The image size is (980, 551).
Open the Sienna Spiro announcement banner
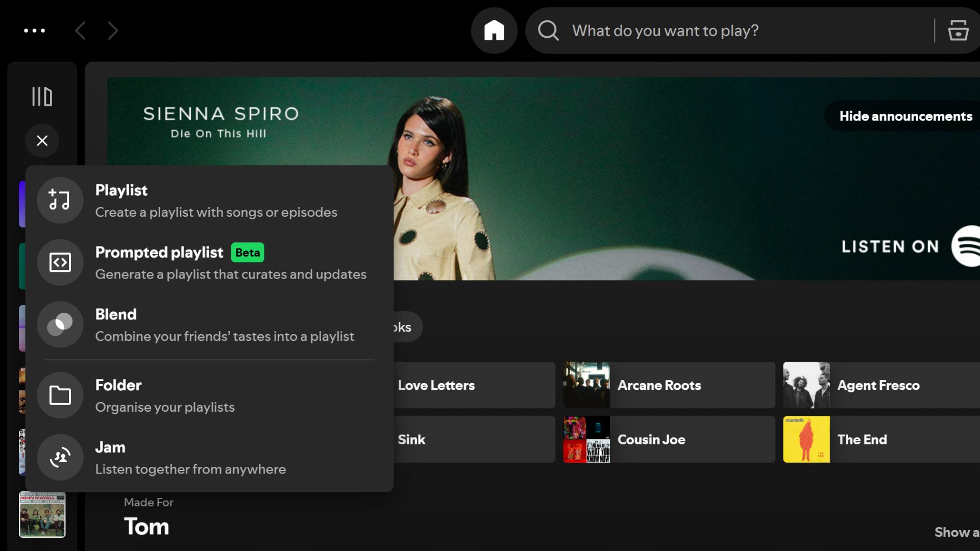pyautogui.click(x=544, y=179)
